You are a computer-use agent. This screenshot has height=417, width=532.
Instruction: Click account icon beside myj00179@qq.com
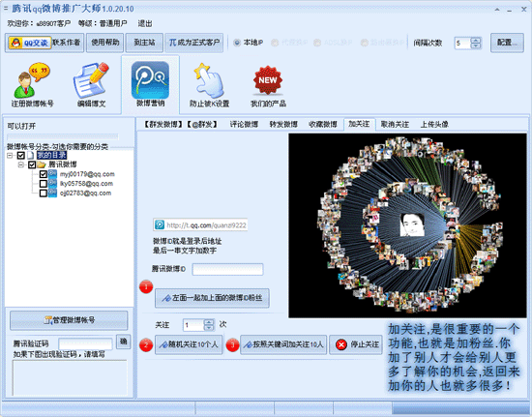pyautogui.click(x=52, y=174)
